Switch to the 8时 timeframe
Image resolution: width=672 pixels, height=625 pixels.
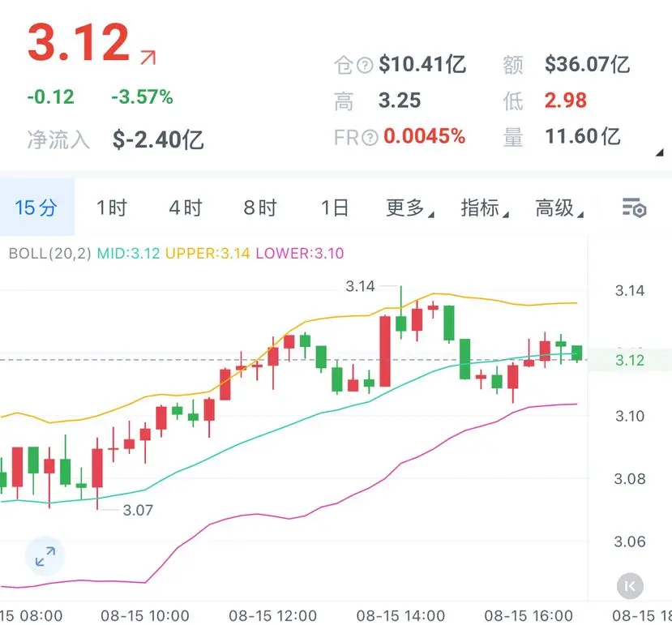coord(259,208)
